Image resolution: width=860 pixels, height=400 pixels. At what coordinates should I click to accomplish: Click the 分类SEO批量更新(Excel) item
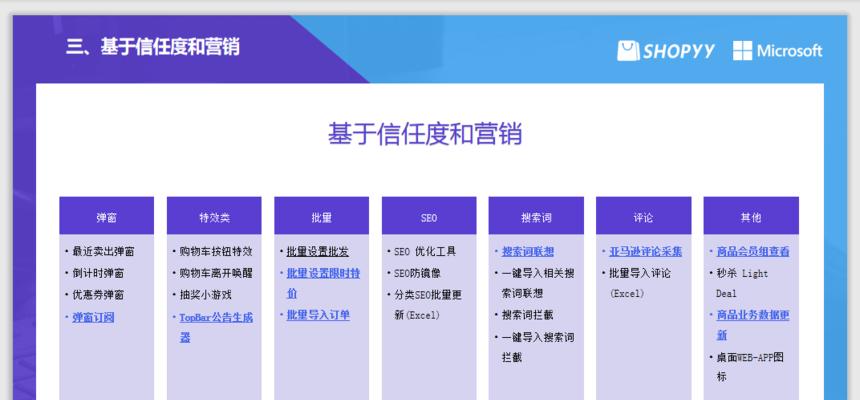(x=428, y=305)
